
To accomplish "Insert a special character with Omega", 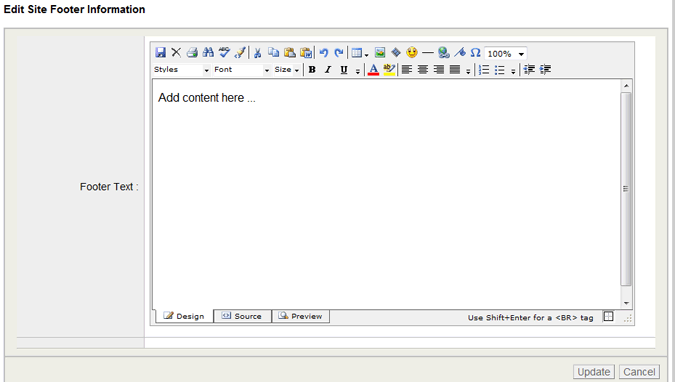I will 475,53.
